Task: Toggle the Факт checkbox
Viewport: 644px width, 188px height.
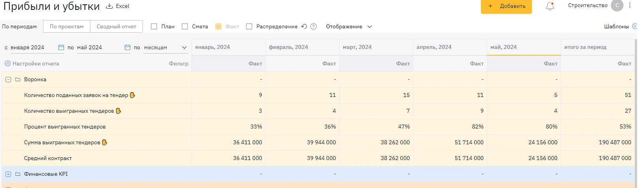Action: [218, 26]
